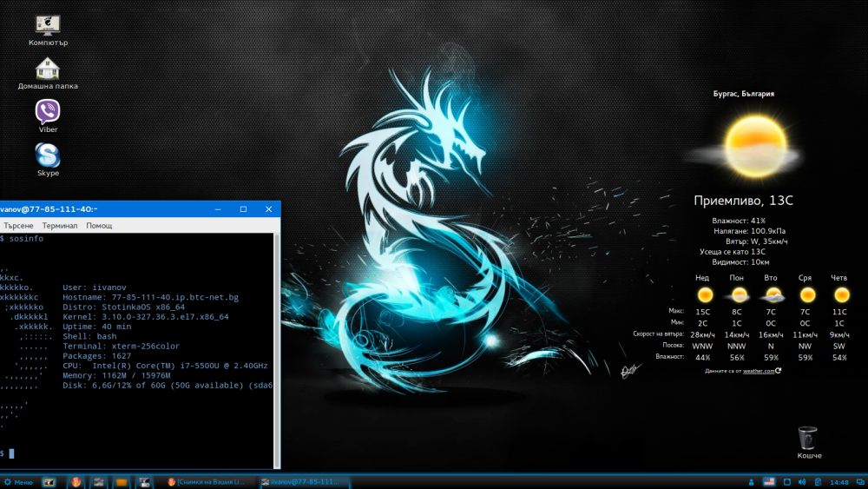Click the Приемливо, 13C condition text
This screenshot has width=868, height=489.
(x=744, y=201)
